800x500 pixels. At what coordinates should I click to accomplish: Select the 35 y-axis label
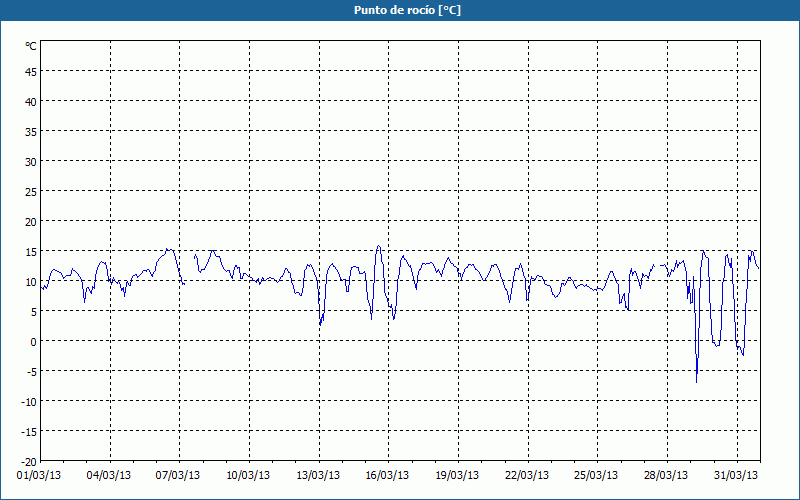click(31, 132)
